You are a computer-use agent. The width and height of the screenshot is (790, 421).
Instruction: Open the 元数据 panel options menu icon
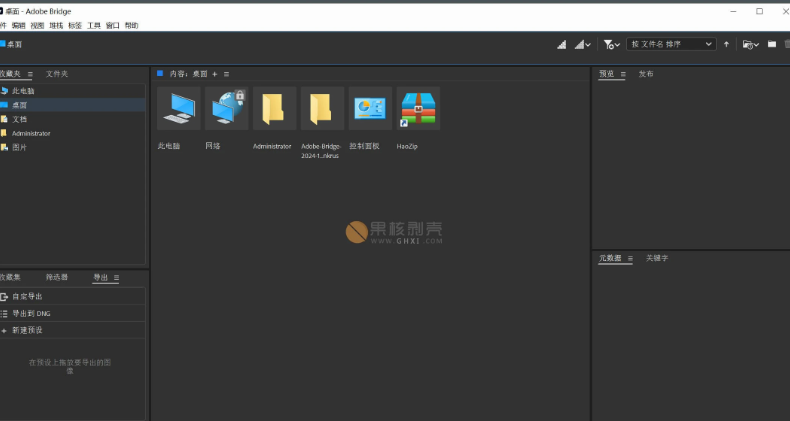(630, 258)
